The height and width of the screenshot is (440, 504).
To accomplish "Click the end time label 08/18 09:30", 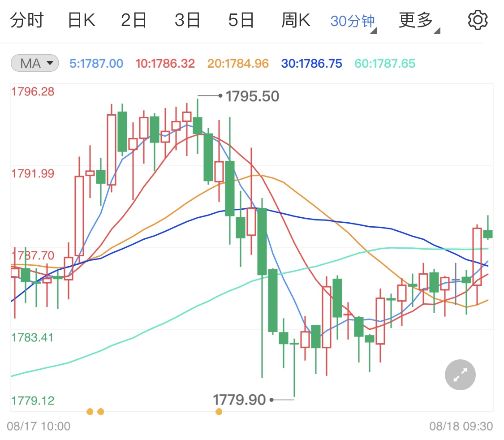I will click(461, 426).
